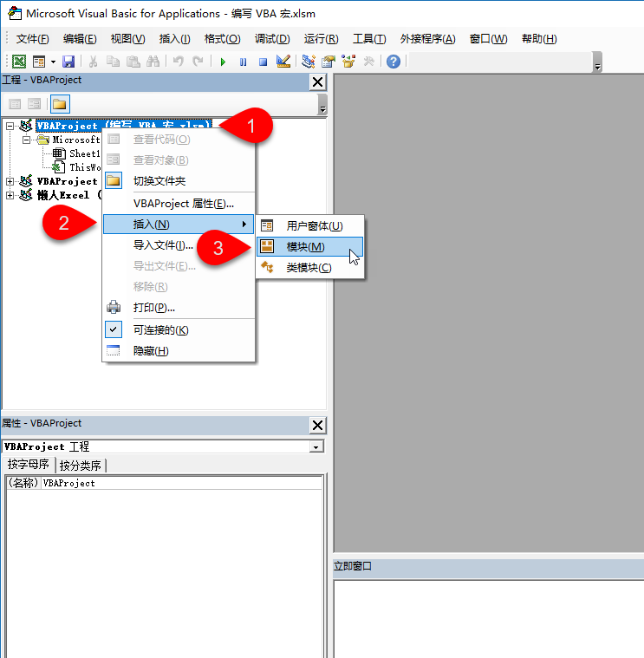
Task: Open the 调试(D) menu in menu bar
Action: tap(272, 39)
